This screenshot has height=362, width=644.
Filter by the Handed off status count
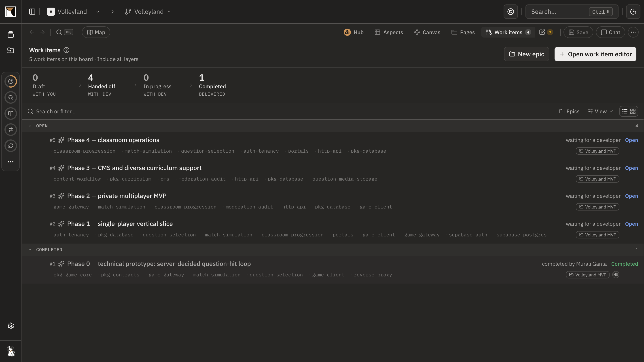point(102,85)
